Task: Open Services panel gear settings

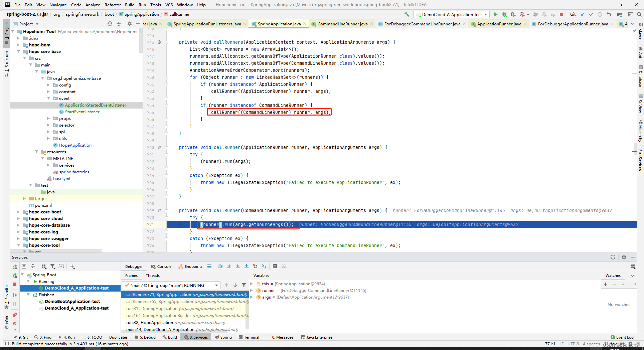Action: coord(624,257)
